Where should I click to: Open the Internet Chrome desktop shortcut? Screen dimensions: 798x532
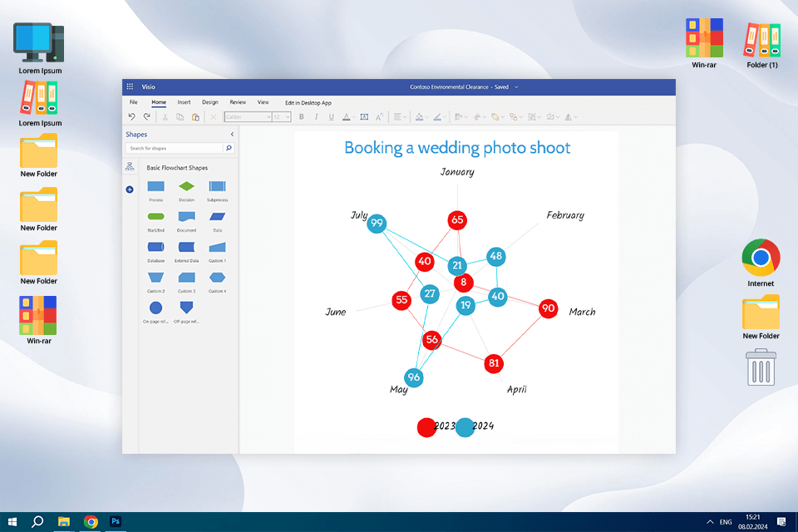pos(761,263)
